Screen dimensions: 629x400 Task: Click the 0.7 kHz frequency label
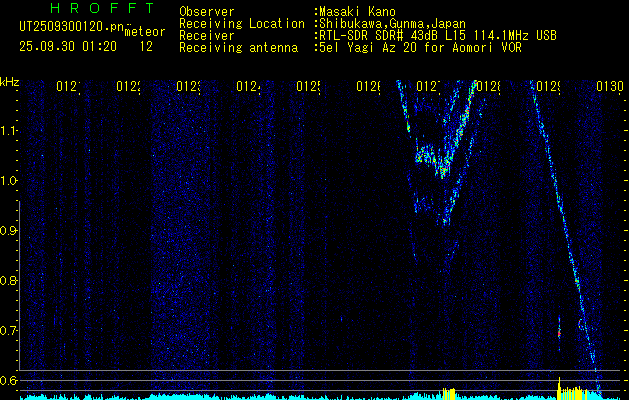[x=8, y=331]
